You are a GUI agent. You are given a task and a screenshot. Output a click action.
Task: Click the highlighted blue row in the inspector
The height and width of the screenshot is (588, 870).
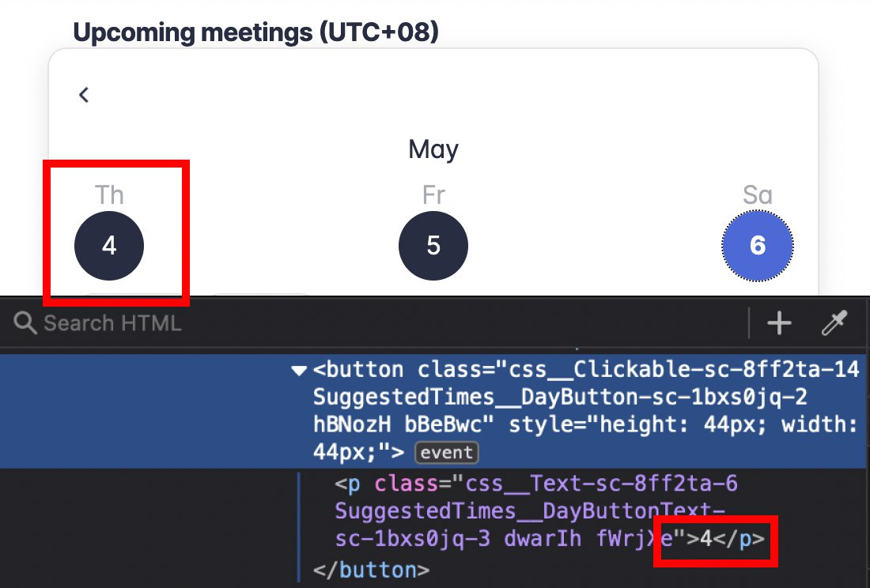pos(475,411)
